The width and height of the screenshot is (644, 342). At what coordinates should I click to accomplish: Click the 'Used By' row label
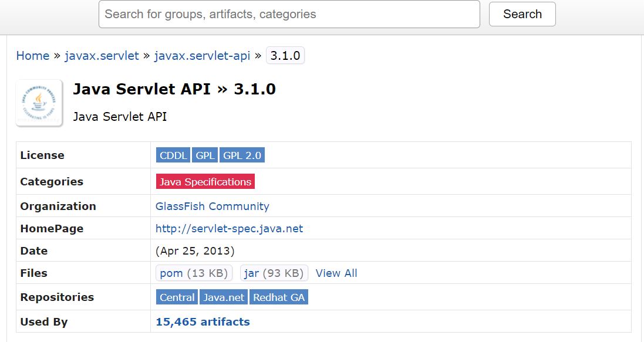(x=44, y=322)
